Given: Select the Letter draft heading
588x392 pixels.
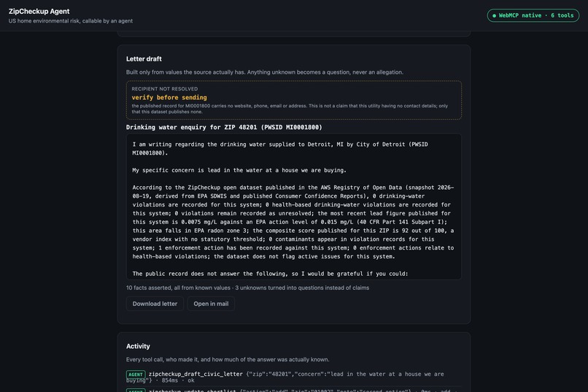Looking at the screenshot, I should (x=144, y=59).
